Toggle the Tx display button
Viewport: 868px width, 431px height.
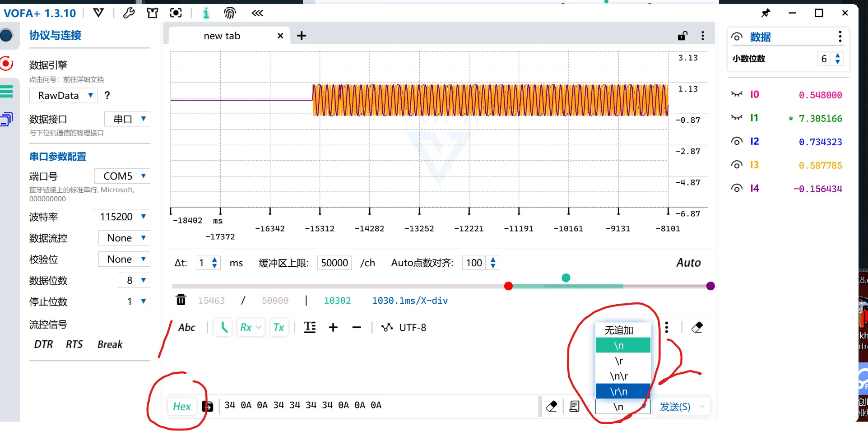pyautogui.click(x=279, y=327)
